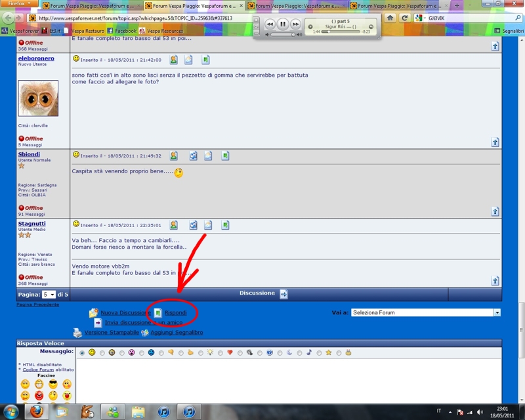Click the Rispondi link

[175, 313]
